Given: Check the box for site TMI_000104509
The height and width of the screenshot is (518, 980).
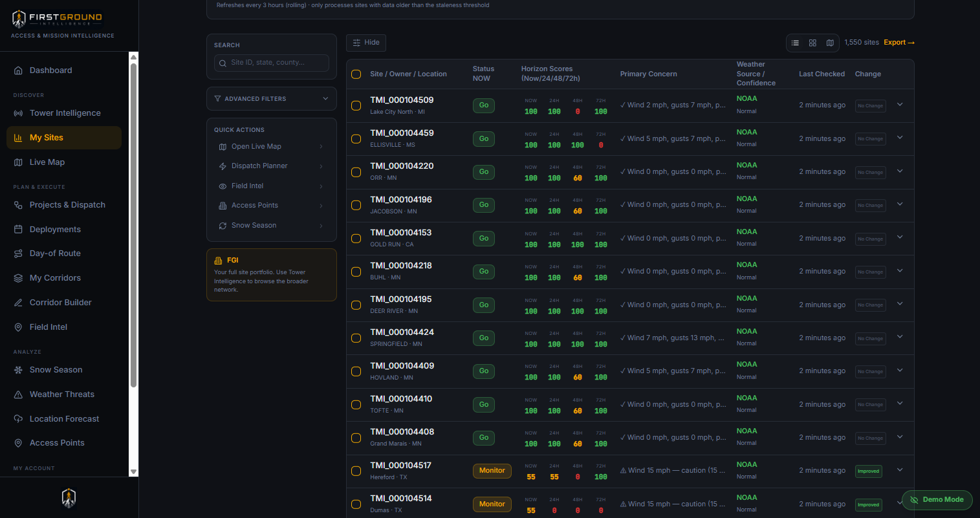Looking at the screenshot, I should coord(356,105).
